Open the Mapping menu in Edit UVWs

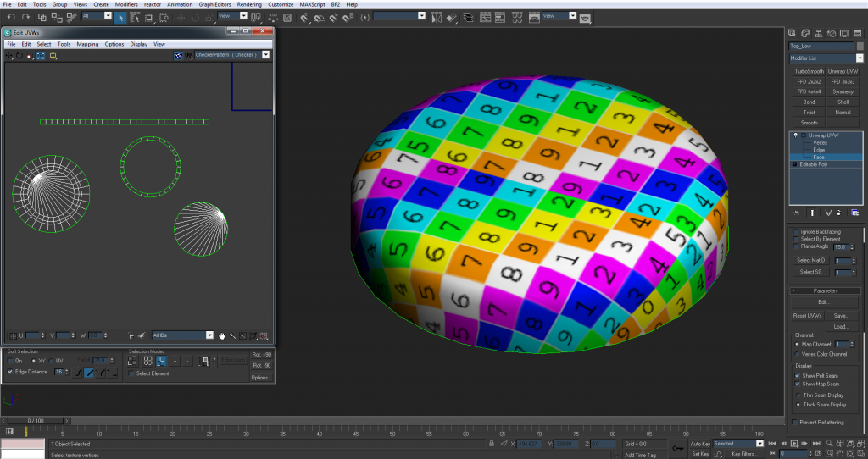click(87, 44)
